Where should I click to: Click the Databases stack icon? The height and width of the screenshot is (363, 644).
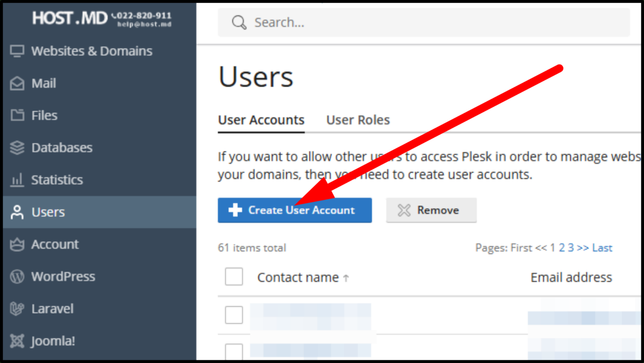17,147
